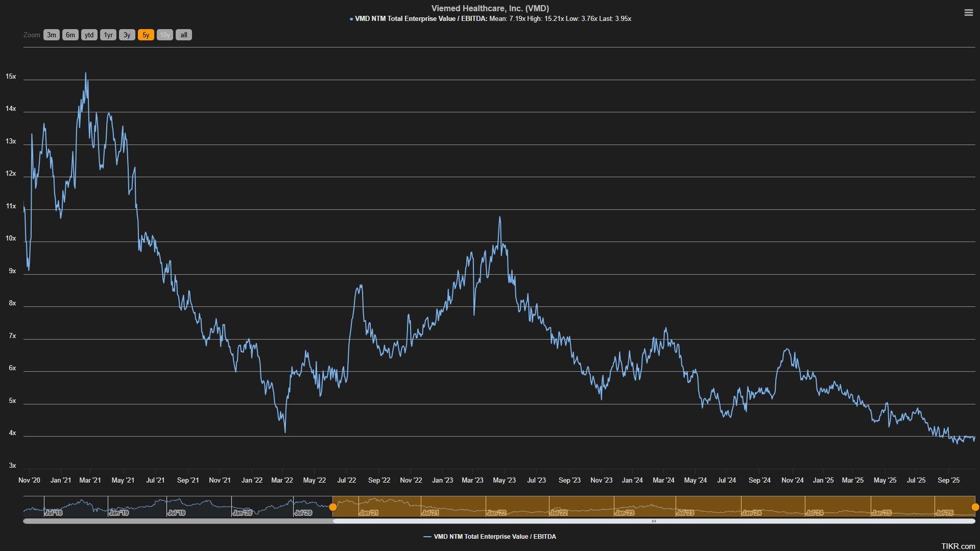Click the greyed 10y zoom button
This screenshot has width=980, height=551.
coord(165,35)
